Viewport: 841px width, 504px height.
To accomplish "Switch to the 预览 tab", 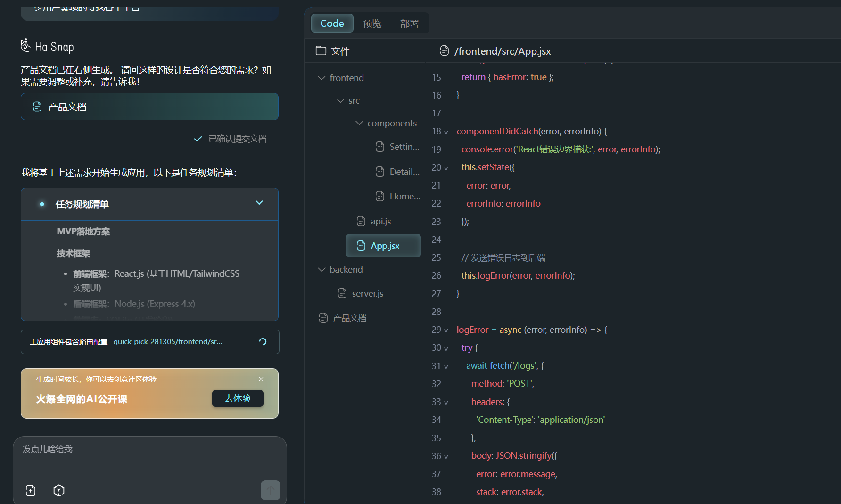I will [372, 24].
